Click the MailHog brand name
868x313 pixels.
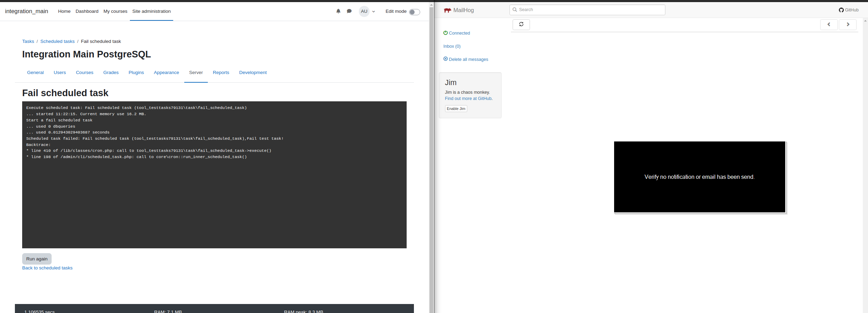click(463, 10)
